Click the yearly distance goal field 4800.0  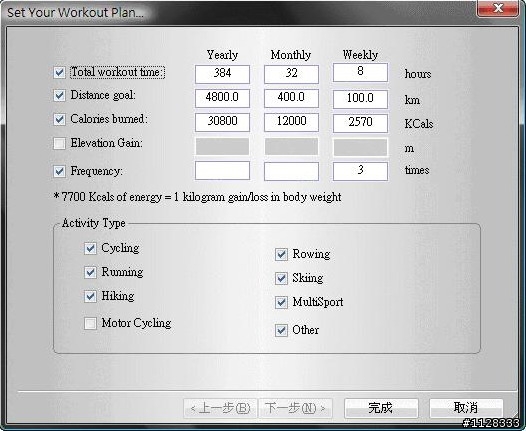point(222,98)
